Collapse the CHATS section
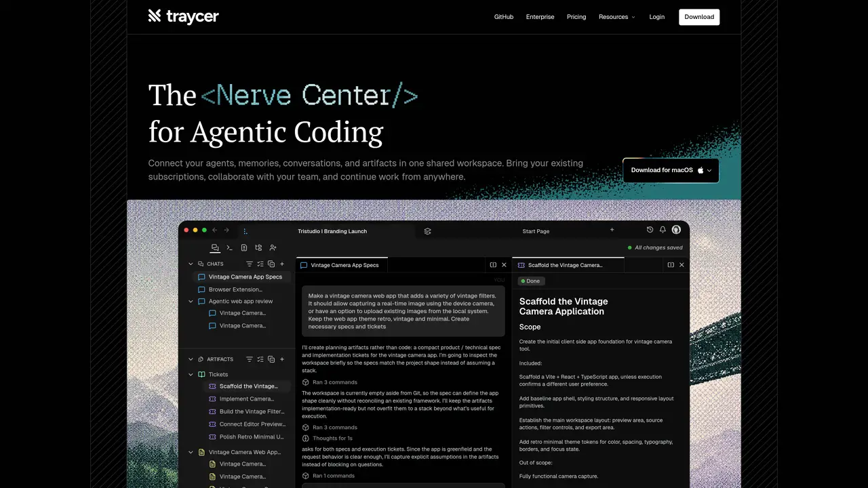868x488 pixels. coord(191,264)
